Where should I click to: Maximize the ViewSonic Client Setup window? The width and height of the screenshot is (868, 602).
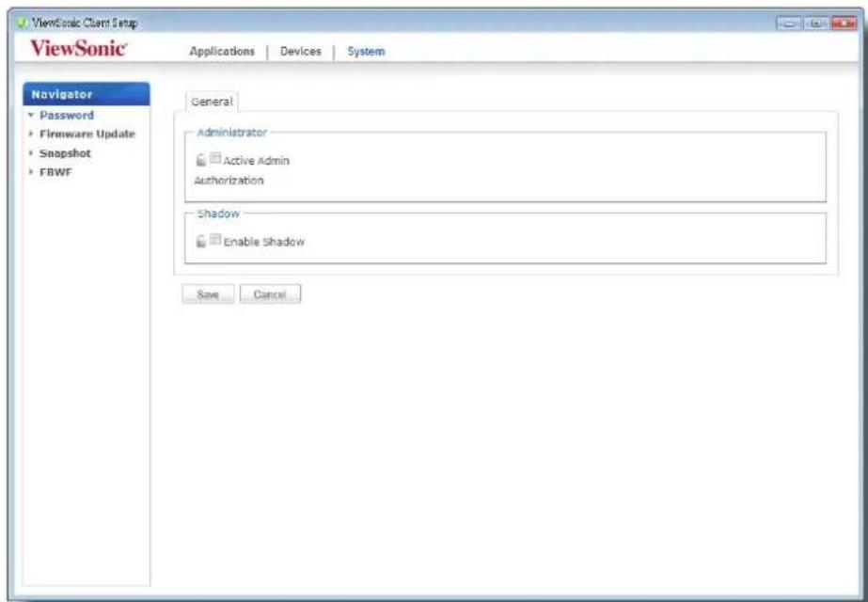click(x=816, y=24)
